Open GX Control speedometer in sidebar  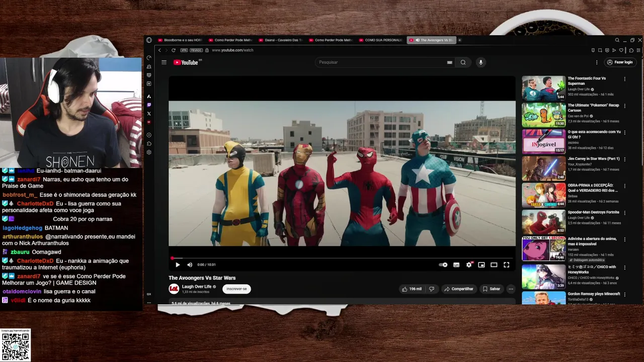click(149, 58)
